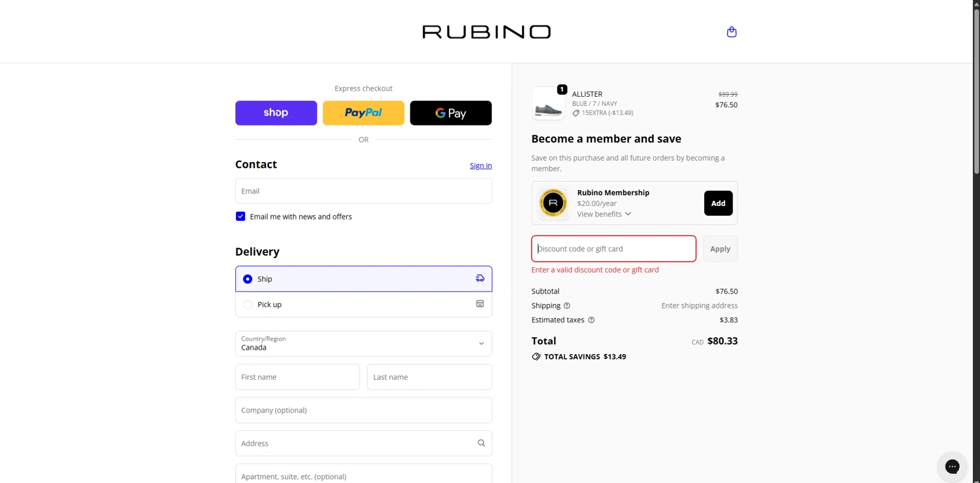Add the Rubino Membership

click(x=718, y=203)
